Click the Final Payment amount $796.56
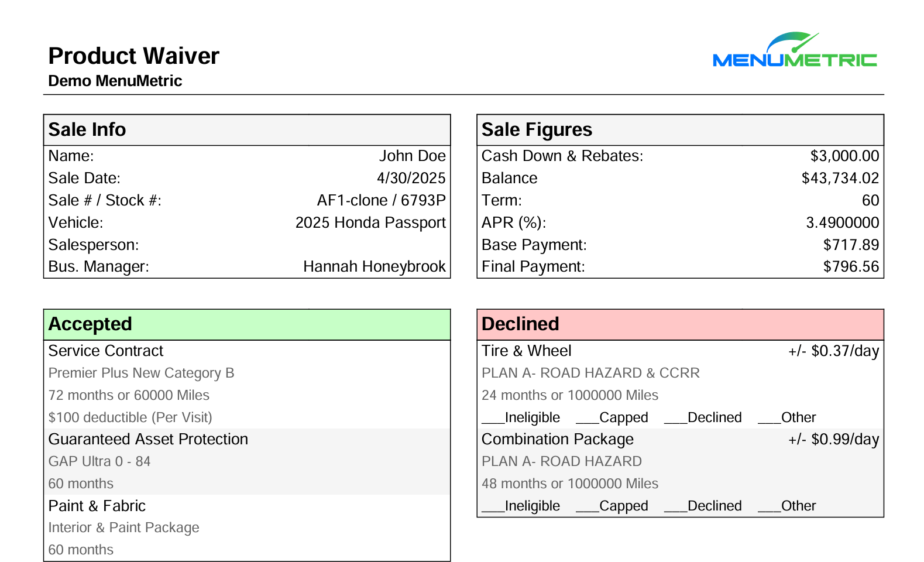The width and height of the screenshot is (924, 562). click(851, 267)
